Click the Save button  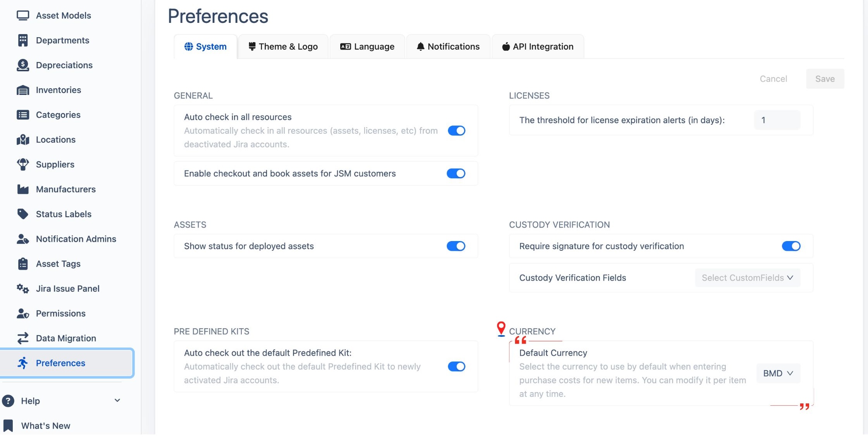pos(825,79)
